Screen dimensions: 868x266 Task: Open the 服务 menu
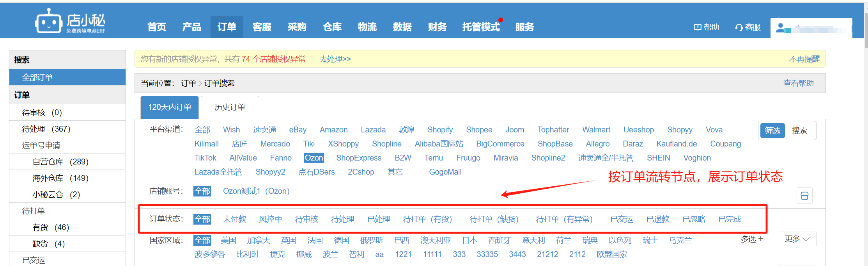525,27
